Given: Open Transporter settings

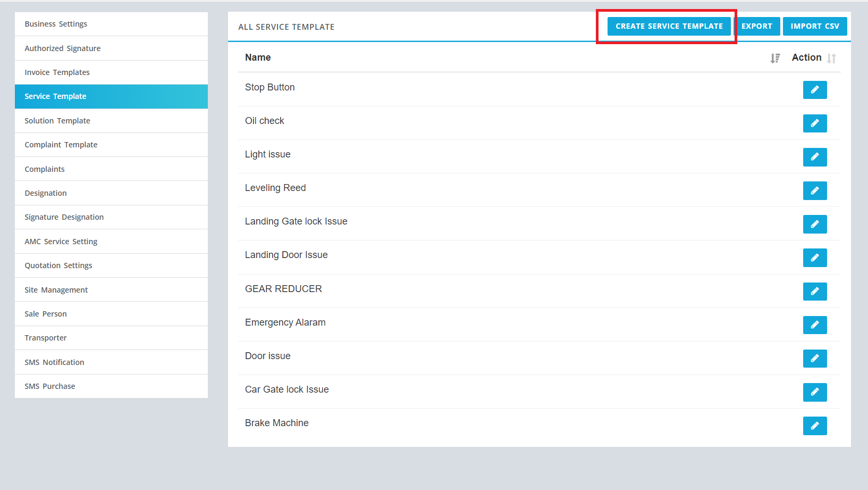Looking at the screenshot, I should [111, 338].
